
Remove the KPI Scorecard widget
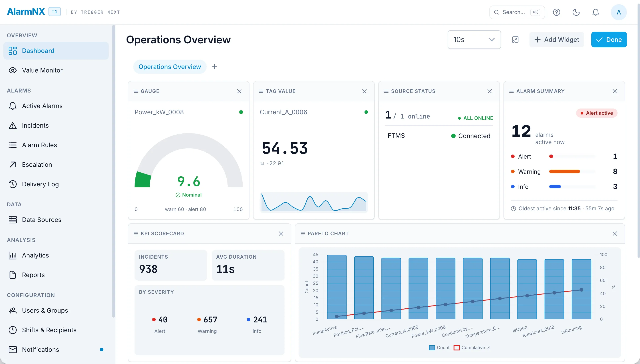281,233
